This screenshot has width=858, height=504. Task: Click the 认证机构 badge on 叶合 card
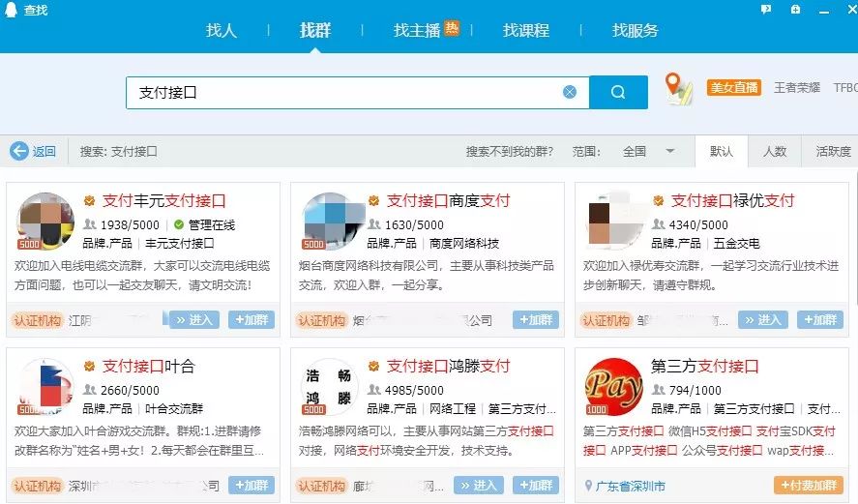click(37, 486)
